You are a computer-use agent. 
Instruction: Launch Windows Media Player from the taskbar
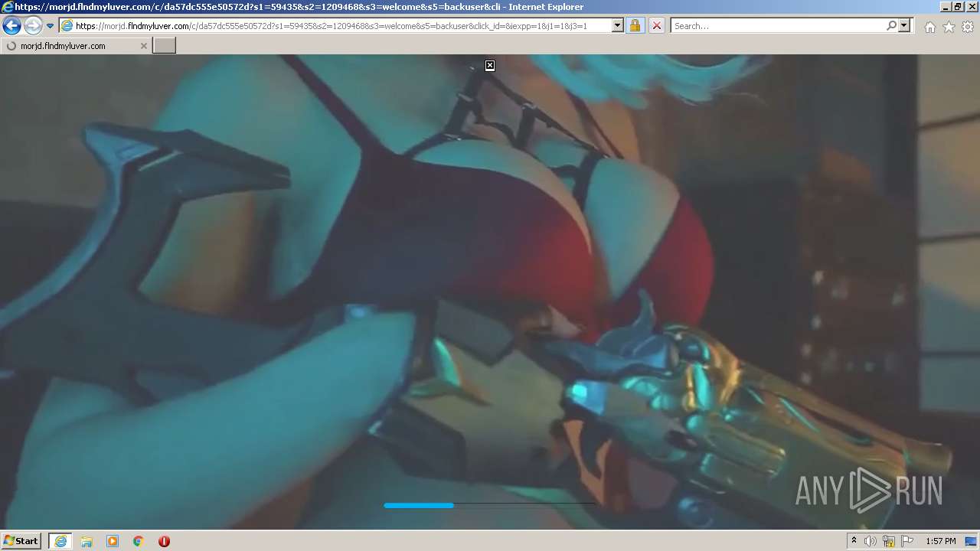[x=113, y=541]
